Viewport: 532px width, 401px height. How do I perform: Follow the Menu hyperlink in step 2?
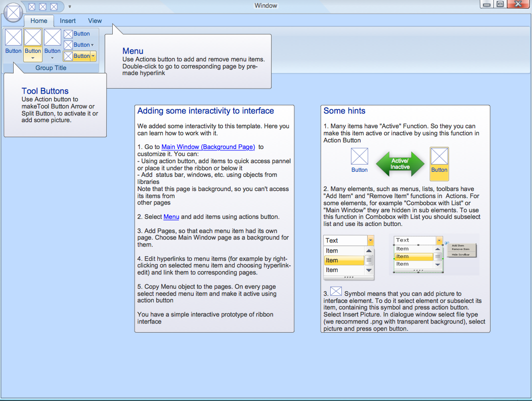click(171, 217)
